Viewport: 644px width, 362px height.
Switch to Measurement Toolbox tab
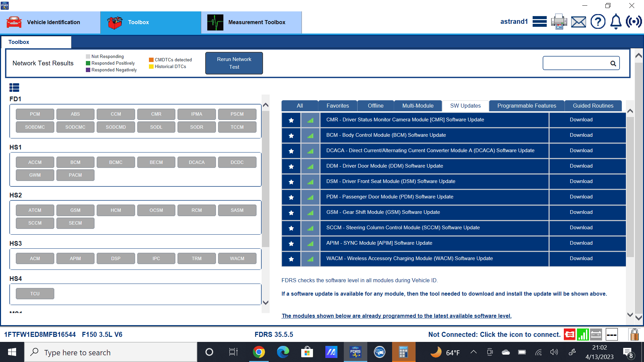252,22
